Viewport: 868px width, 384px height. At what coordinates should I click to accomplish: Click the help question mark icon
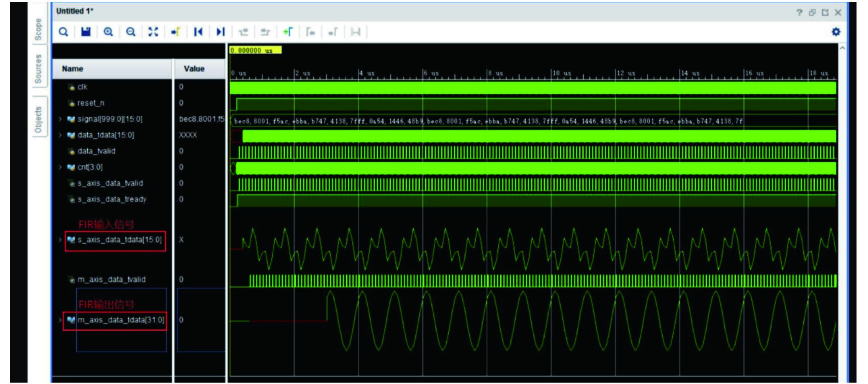pos(799,12)
